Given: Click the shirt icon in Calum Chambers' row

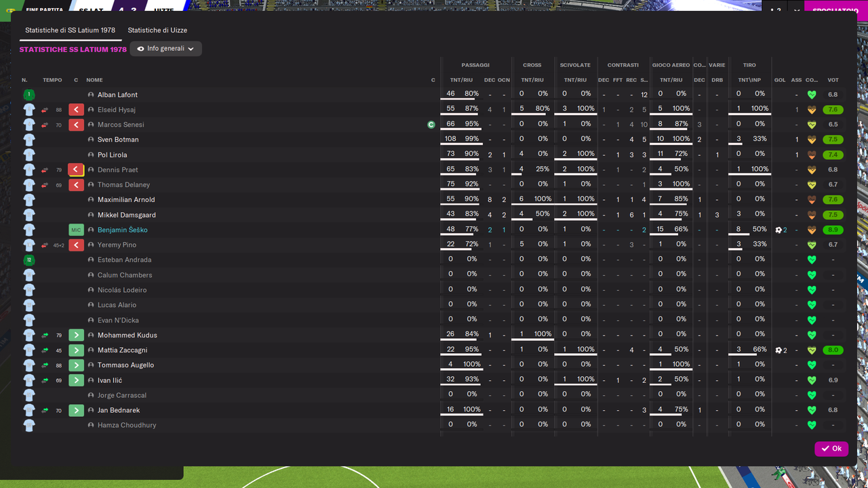Looking at the screenshot, I should [x=29, y=274].
